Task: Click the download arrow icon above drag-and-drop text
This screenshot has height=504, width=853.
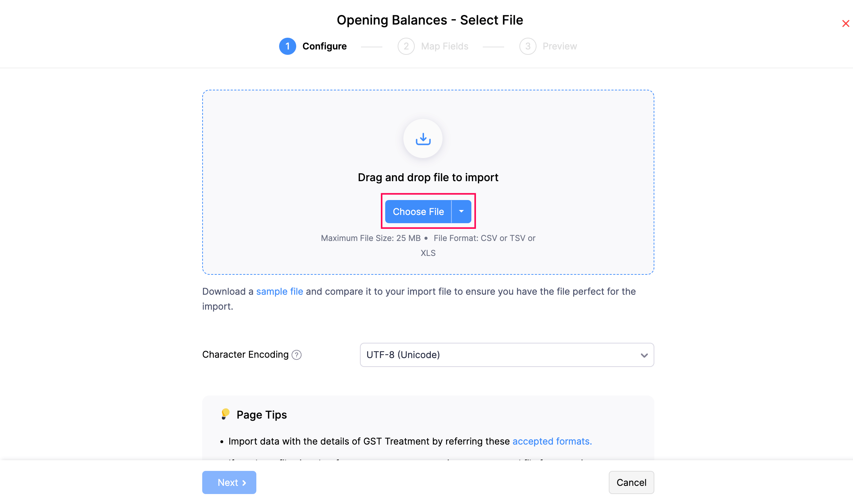Action: (x=423, y=138)
